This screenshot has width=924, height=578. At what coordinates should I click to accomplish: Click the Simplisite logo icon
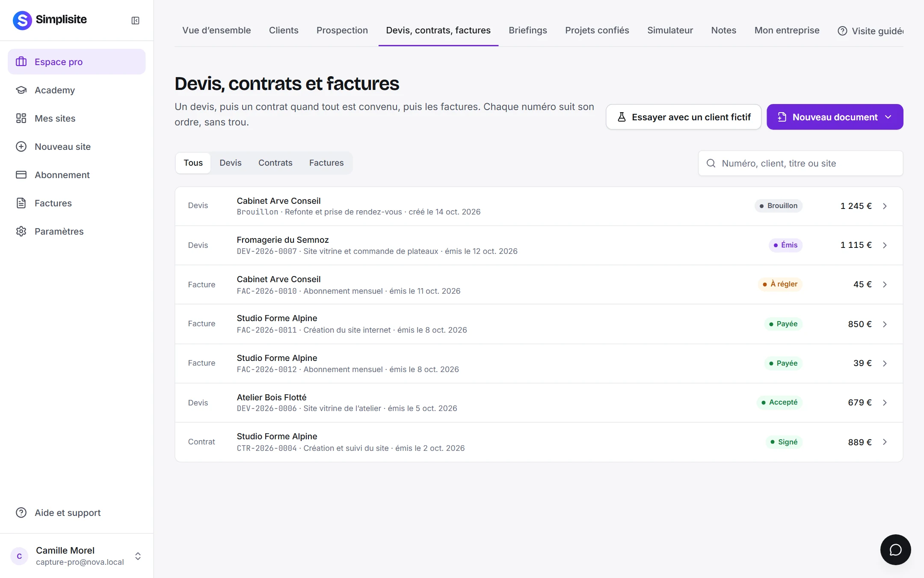(x=22, y=20)
